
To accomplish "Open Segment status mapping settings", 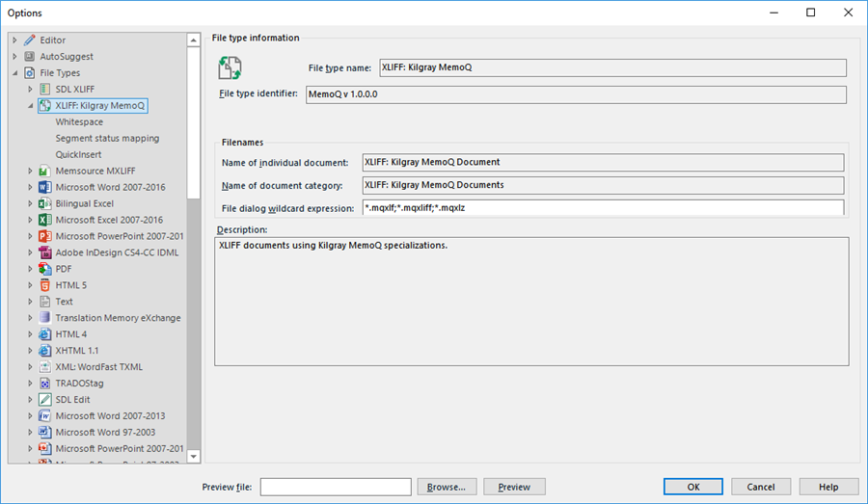I will pos(107,139).
